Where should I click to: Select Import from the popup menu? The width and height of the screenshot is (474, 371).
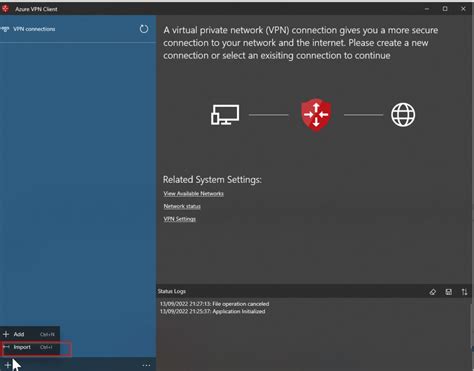point(30,347)
